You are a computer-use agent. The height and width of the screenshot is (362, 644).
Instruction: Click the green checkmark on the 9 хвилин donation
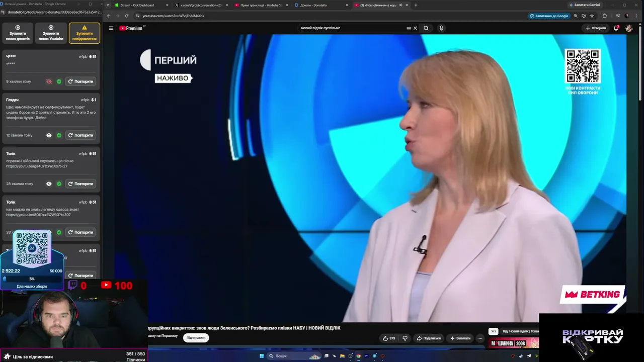pos(59,81)
